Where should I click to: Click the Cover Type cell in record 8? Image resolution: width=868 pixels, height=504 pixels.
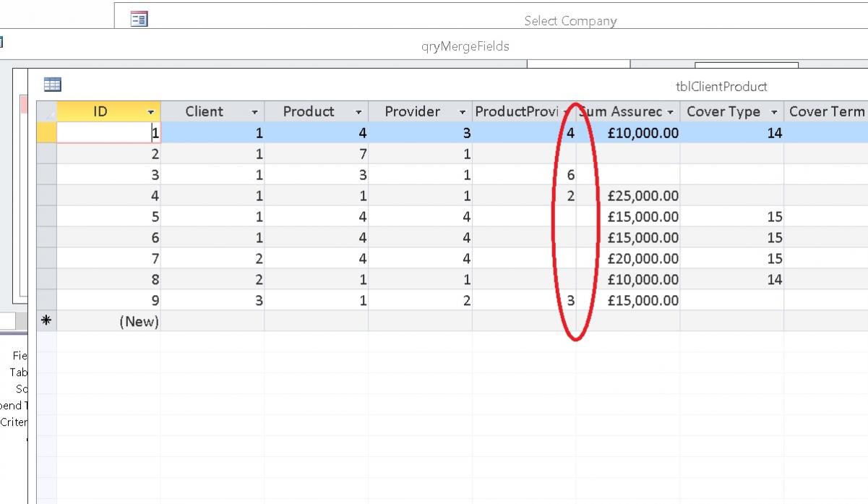(731, 280)
